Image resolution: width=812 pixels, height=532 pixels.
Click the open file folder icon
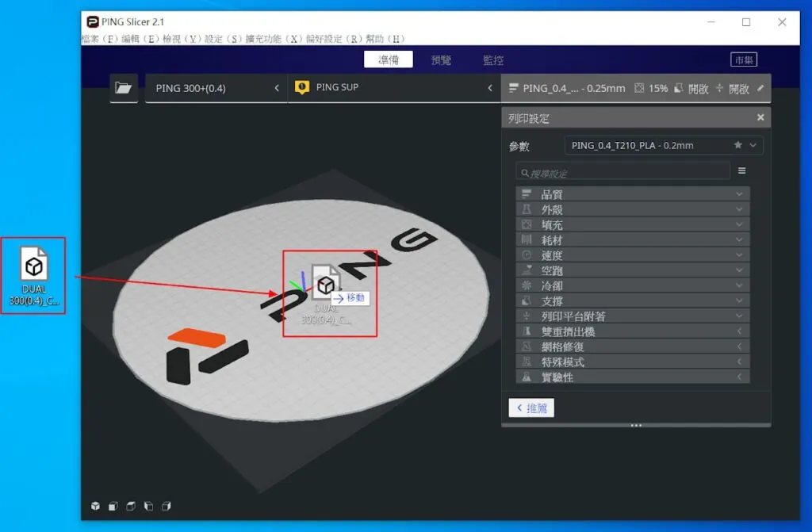coord(123,87)
